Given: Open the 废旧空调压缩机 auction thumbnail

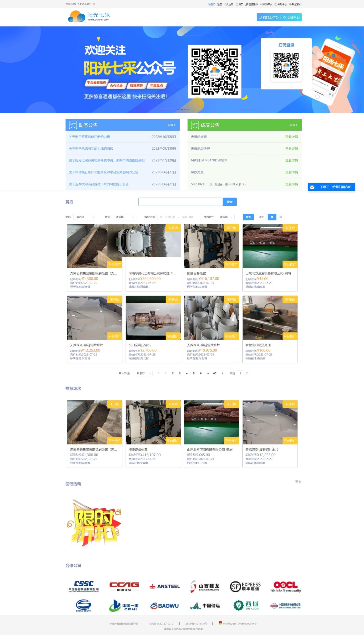Looking at the screenshot, I should coord(153,318).
